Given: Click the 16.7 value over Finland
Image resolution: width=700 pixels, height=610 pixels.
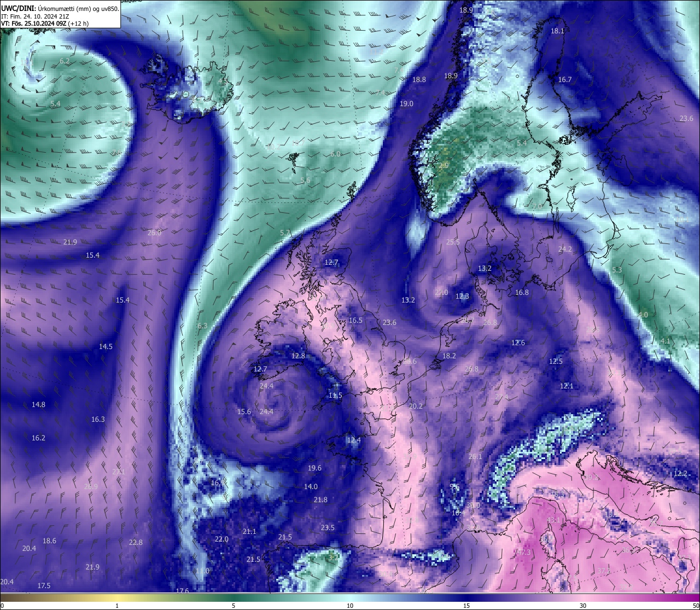Looking at the screenshot, I should coord(565,79).
